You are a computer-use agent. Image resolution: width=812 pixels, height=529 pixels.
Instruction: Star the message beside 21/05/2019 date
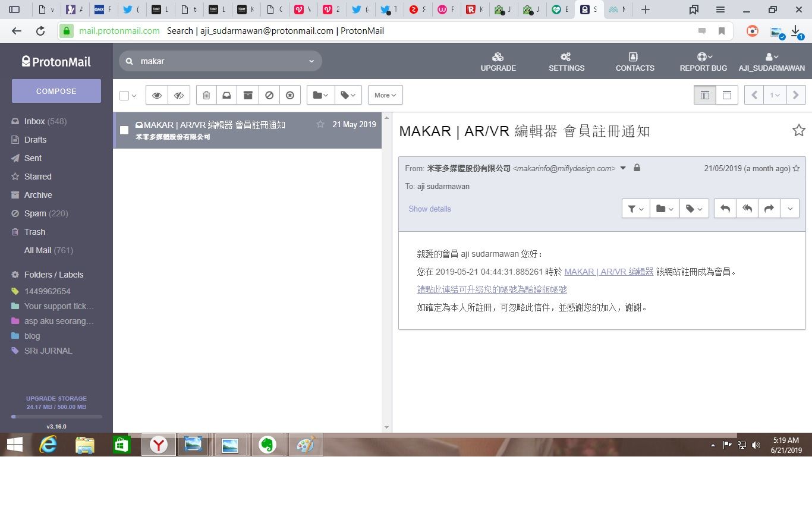pyautogui.click(x=796, y=168)
